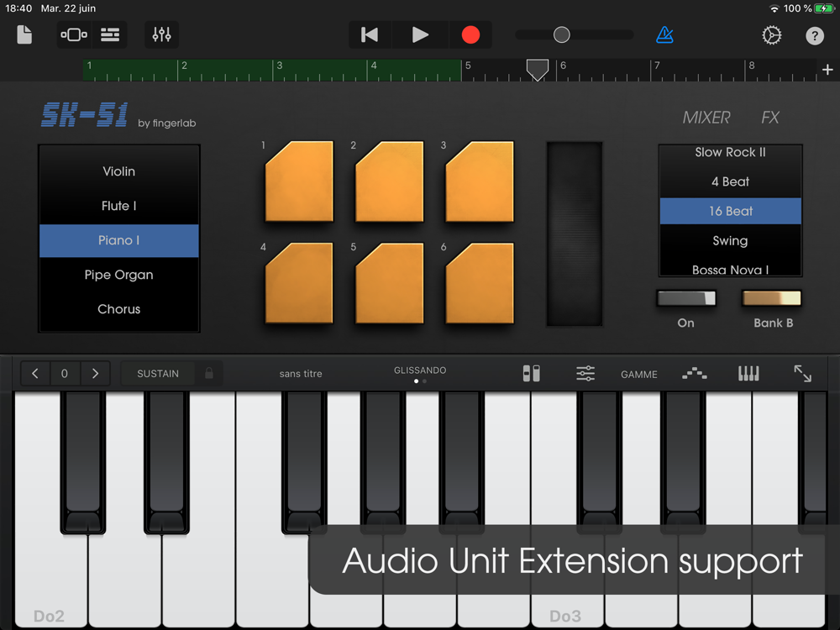Select Chorus instrument

tap(119, 309)
